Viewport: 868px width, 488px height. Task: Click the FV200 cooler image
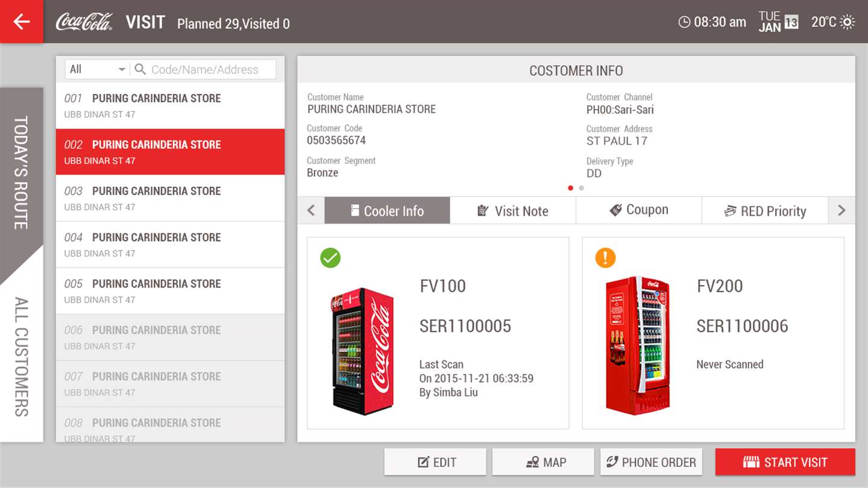click(638, 345)
